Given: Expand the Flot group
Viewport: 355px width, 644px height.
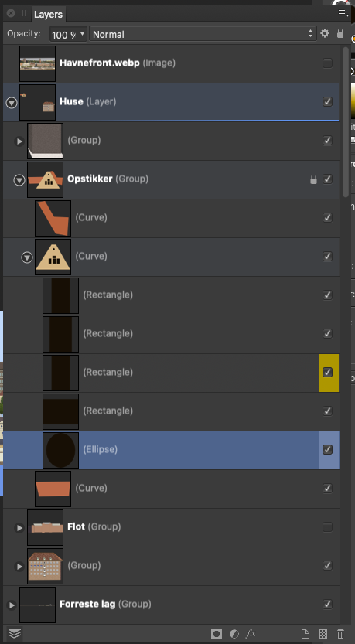Looking at the screenshot, I should pyautogui.click(x=19, y=528).
